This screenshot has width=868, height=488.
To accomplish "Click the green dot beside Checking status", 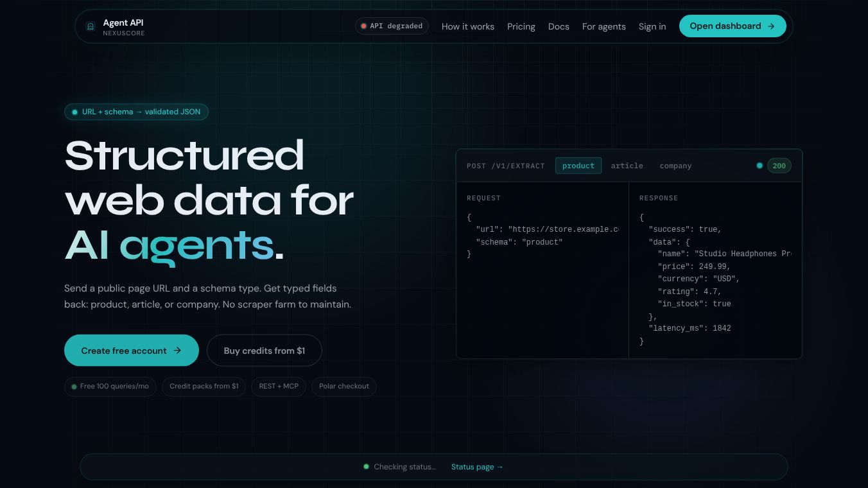I will (x=366, y=467).
